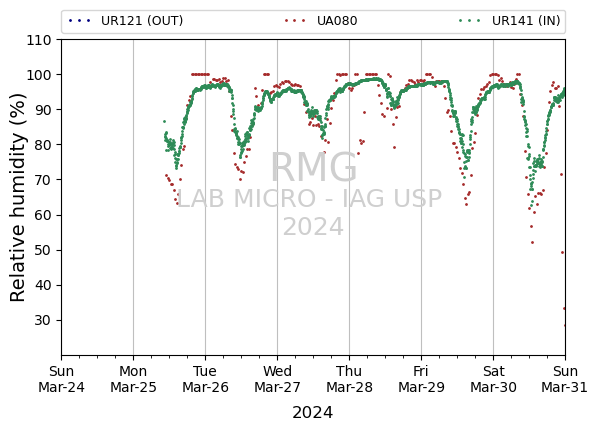The height and width of the screenshot is (431, 599).
Task: Click the Tue Mar-26 x-axis label
Action: (205, 379)
